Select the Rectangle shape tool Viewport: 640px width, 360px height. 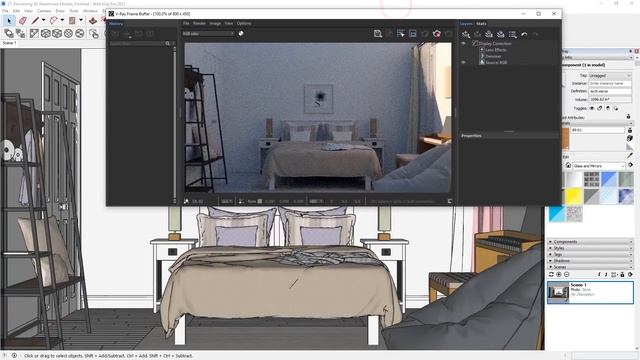point(72,20)
